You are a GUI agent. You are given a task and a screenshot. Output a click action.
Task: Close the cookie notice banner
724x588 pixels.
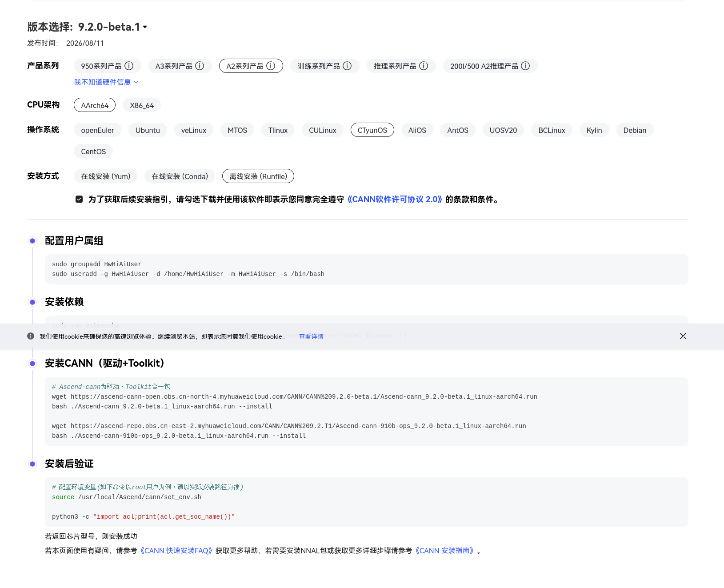[683, 336]
